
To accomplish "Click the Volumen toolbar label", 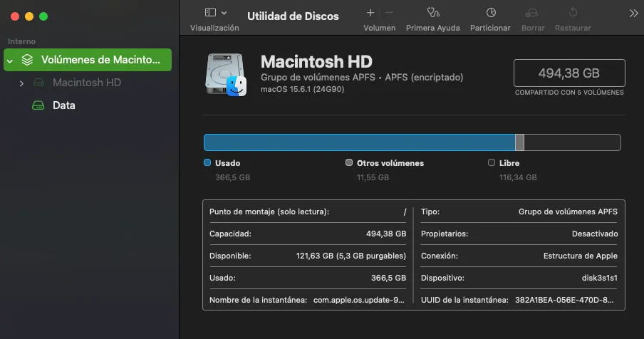I will 379,28.
